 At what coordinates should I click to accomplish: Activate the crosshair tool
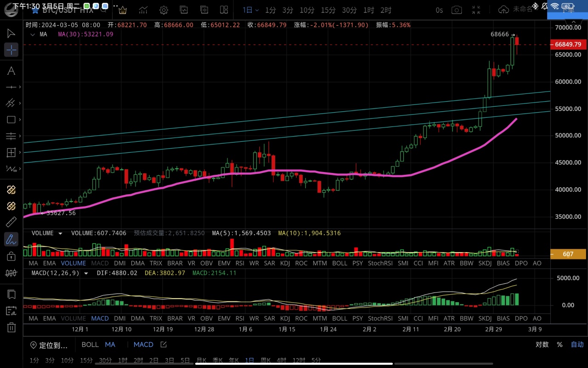coord(11,50)
